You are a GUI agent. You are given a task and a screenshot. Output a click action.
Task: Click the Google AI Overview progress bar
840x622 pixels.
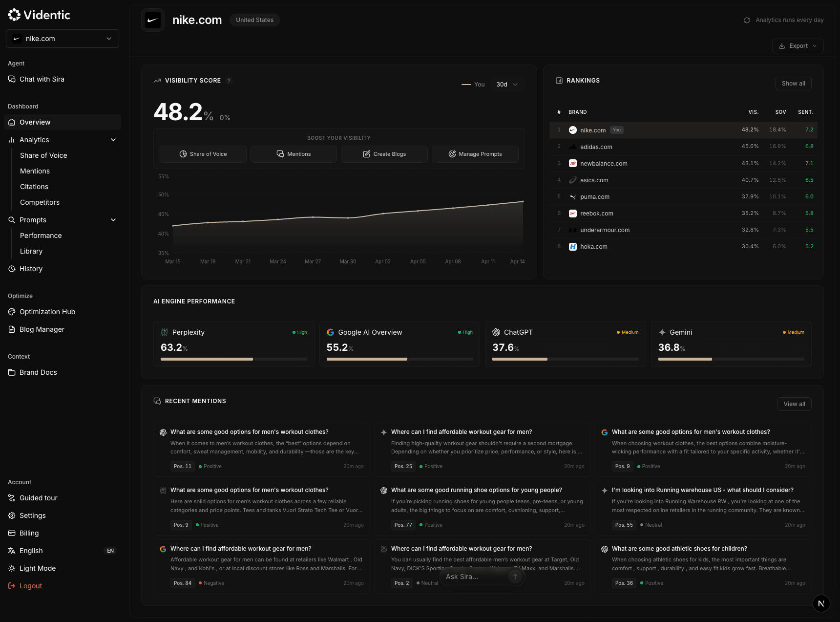point(399,359)
